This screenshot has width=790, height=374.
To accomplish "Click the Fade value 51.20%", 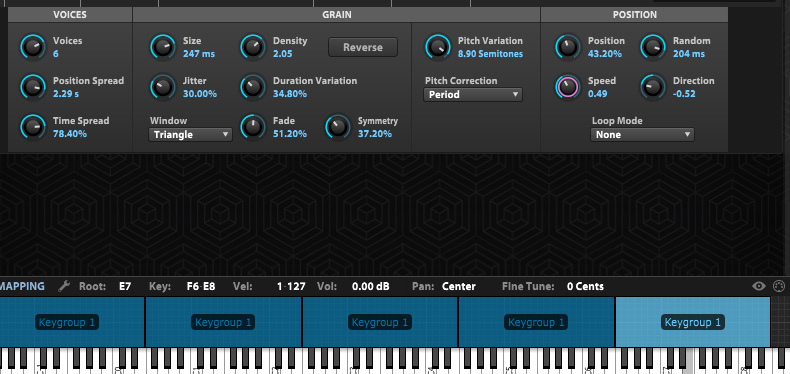I will click(x=290, y=134).
